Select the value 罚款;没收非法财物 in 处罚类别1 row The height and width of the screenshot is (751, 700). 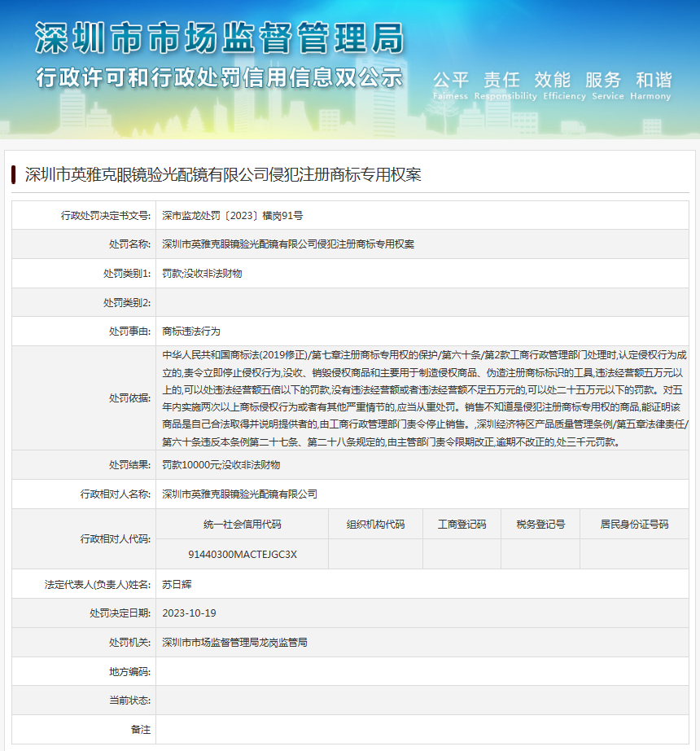pyautogui.click(x=202, y=274)
